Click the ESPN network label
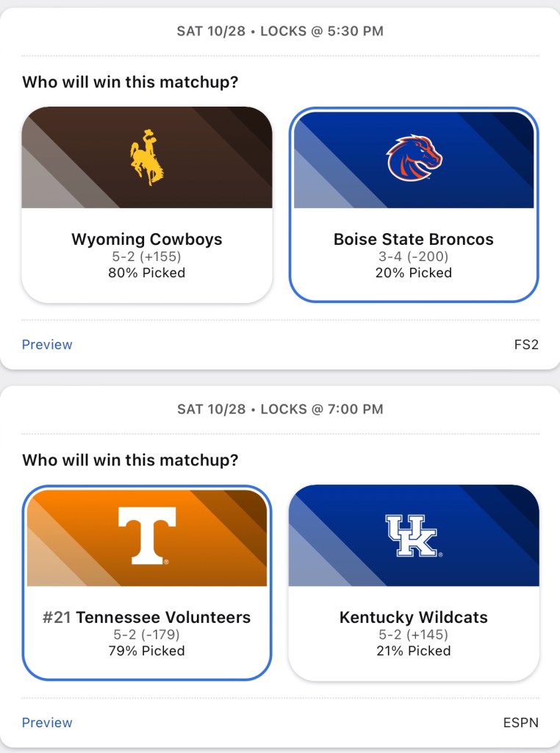560x753 pixels. click(520, 723)
